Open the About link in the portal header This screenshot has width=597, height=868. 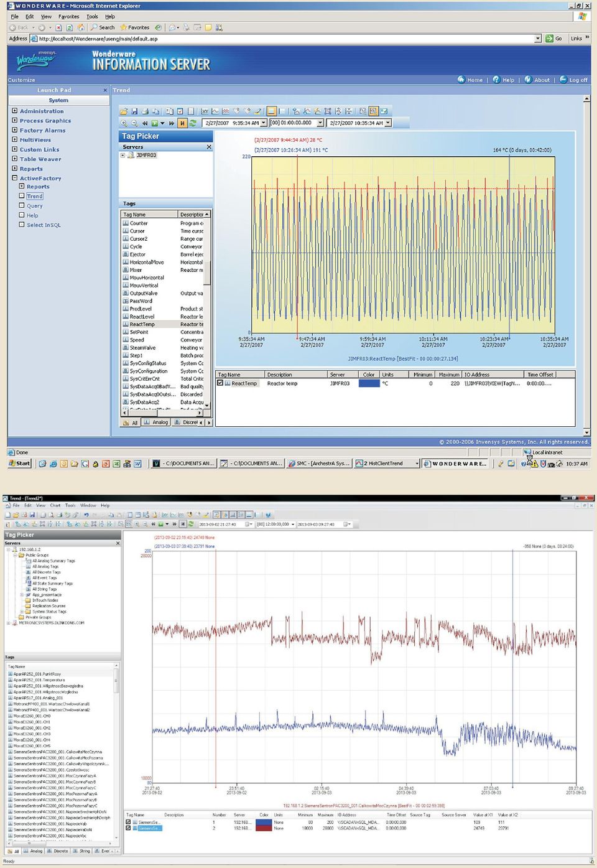(x=537, y=80)
